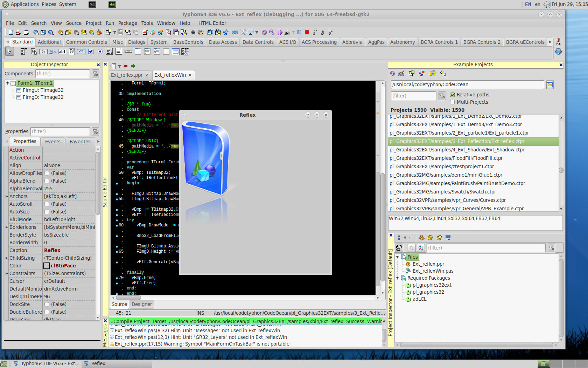Click the Example Projects list vertical scrollbar
588x368 pixels.
pyautogui.click(x=561, y=163)
